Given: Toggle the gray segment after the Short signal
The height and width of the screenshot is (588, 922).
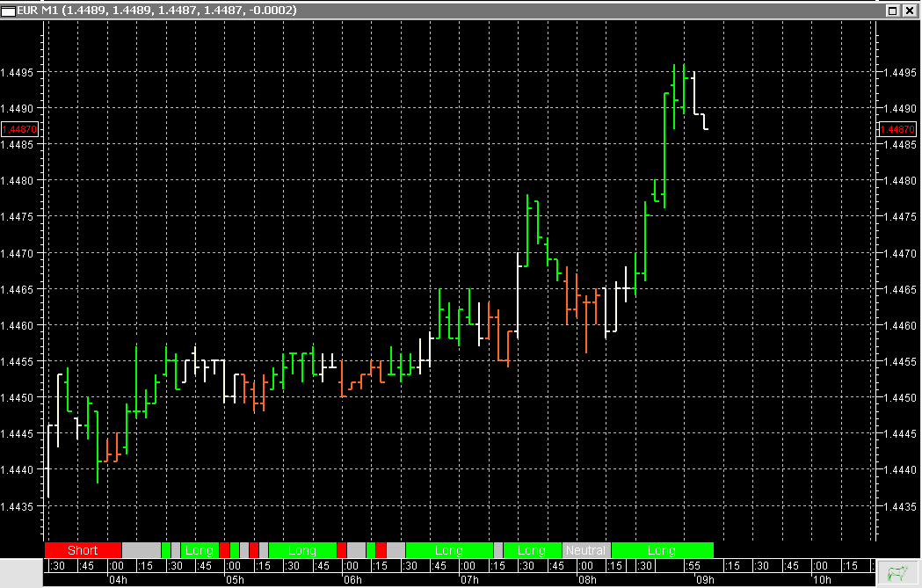Looking at the screenshot, I should (142, 550).
